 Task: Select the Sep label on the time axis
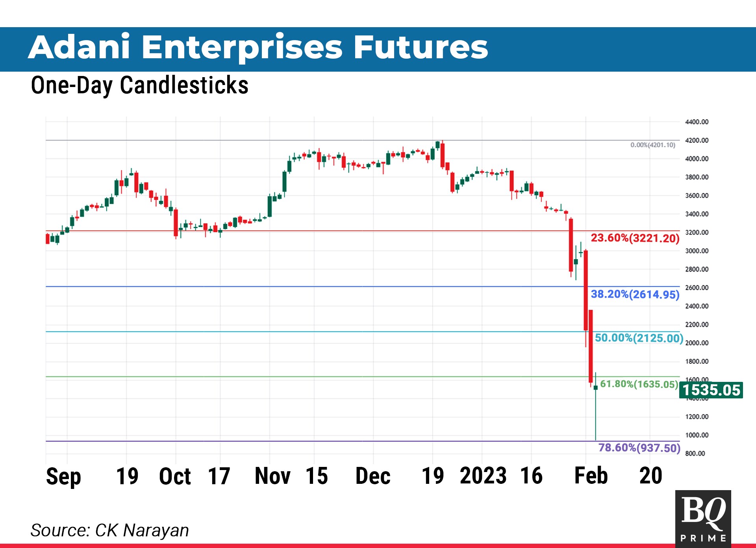pos(63,476)
